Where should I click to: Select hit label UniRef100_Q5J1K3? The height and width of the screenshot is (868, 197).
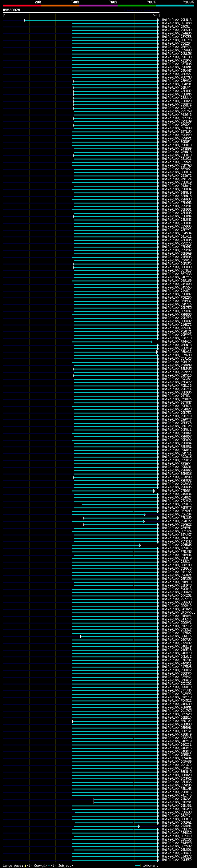(176, 358)
